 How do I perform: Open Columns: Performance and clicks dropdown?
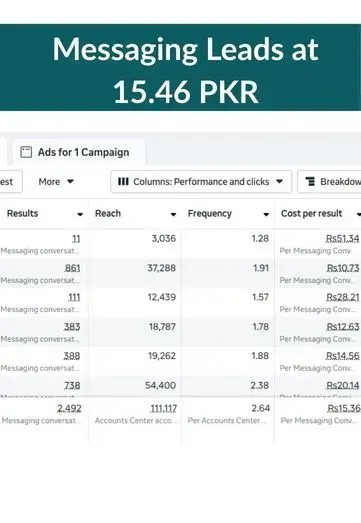click(201, 181)
